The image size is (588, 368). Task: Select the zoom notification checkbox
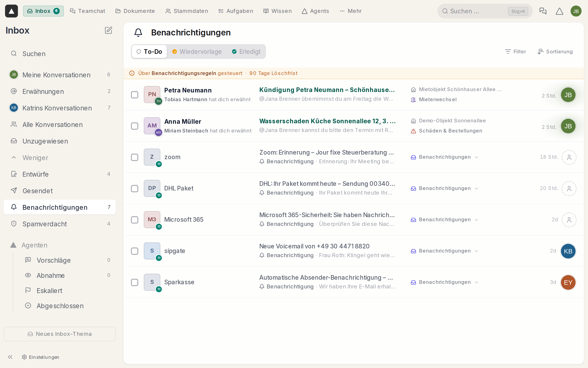tap(134, 157)
